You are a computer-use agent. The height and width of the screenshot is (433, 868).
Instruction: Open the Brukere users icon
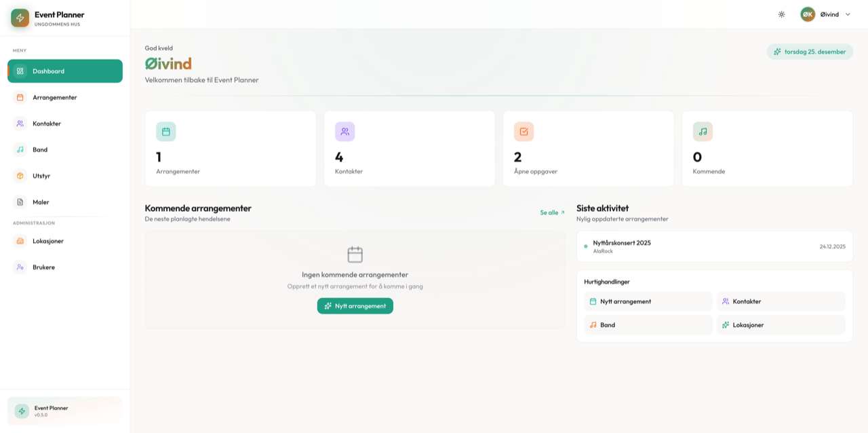tap(19, 267)
